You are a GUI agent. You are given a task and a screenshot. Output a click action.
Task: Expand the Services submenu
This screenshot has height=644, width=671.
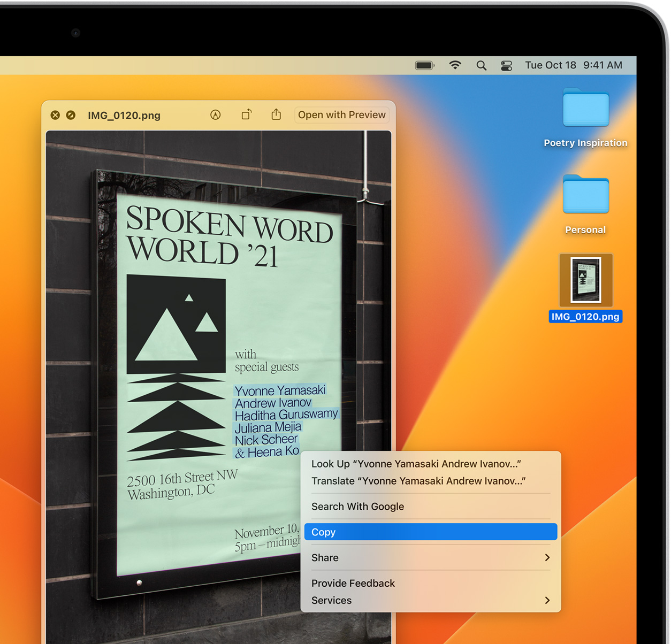click(x=430, y=600)
